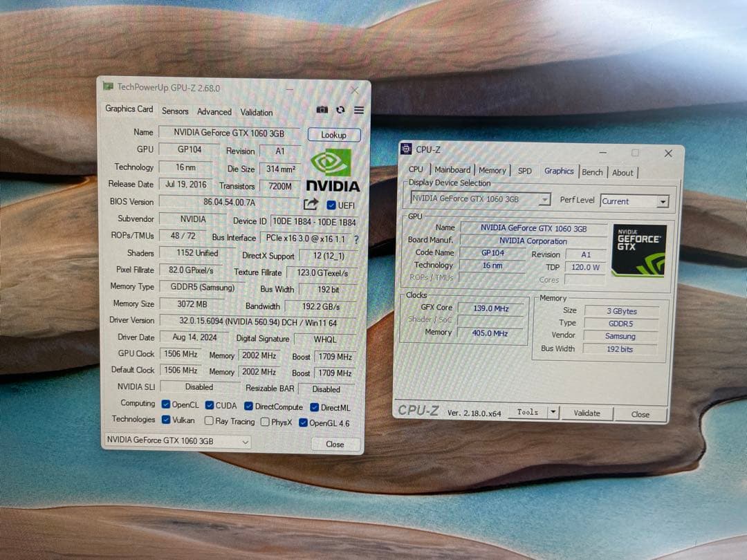Toggle the OpenCL checkbox
Screen dimensions: 747x560
[166, 404]
